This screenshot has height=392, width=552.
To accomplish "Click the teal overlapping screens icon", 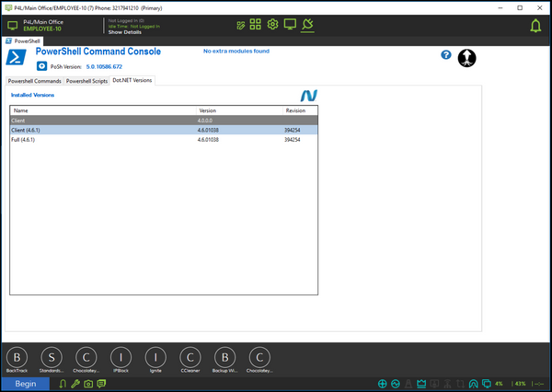I will [487, 384].
